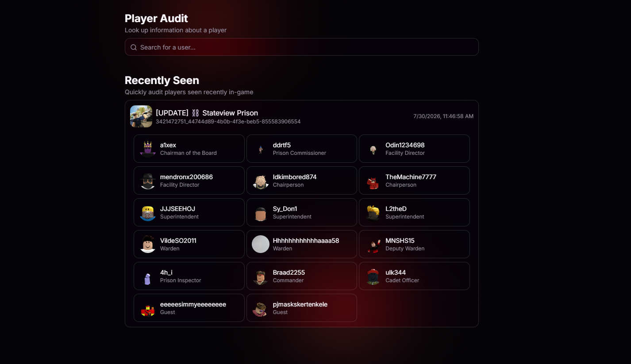Click ldkimbored874's avatar image

261,180
